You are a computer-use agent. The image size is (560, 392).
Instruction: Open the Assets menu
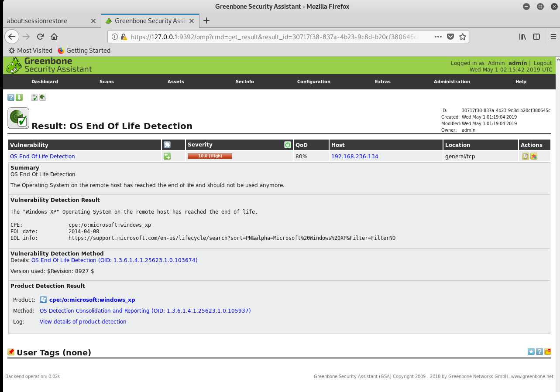point(176,82)
